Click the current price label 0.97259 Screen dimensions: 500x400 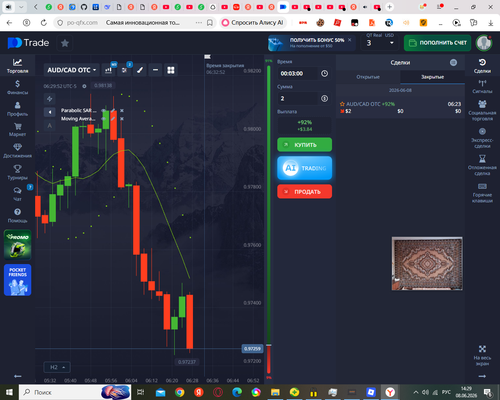(252, 349)
